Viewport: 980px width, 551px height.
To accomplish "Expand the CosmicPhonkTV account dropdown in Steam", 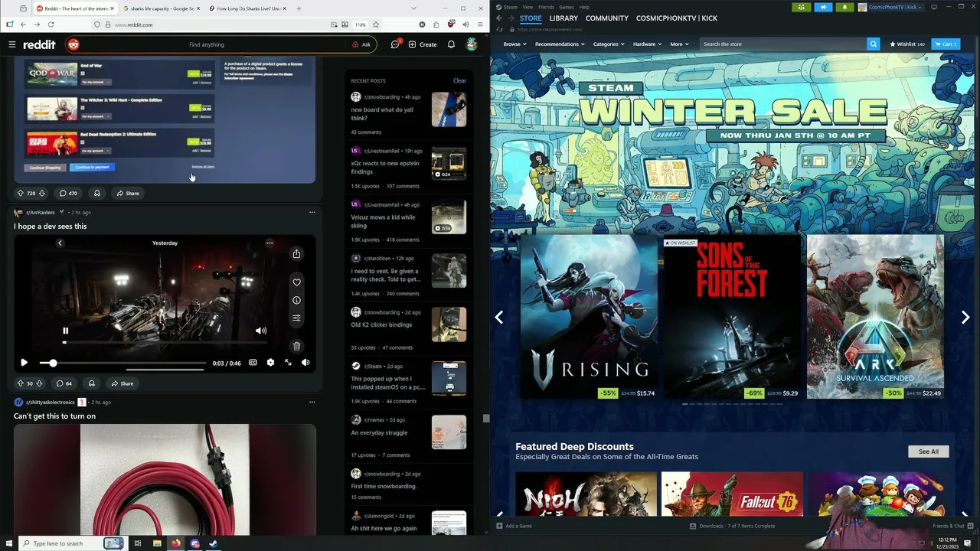I will [x=891, y=7].
